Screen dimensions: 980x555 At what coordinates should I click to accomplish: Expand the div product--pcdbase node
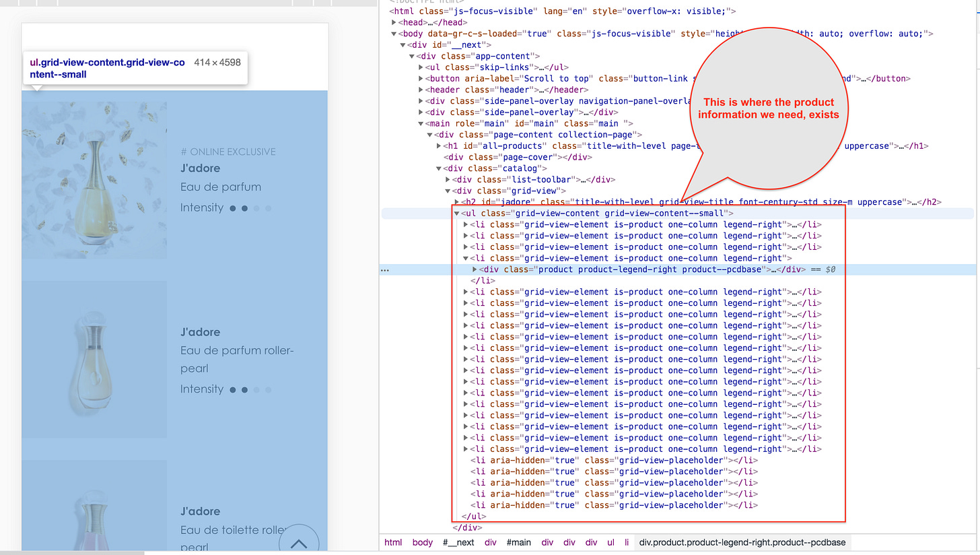click(x=475, y=269)
